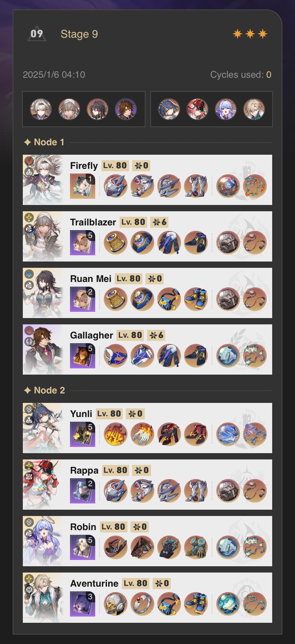Click the Cycles used counter

tap(241, 75)
